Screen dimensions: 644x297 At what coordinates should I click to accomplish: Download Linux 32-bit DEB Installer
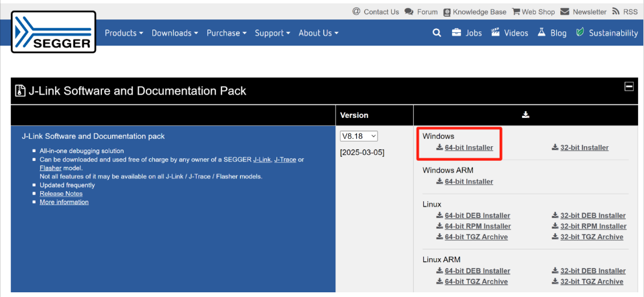(593, 216)
